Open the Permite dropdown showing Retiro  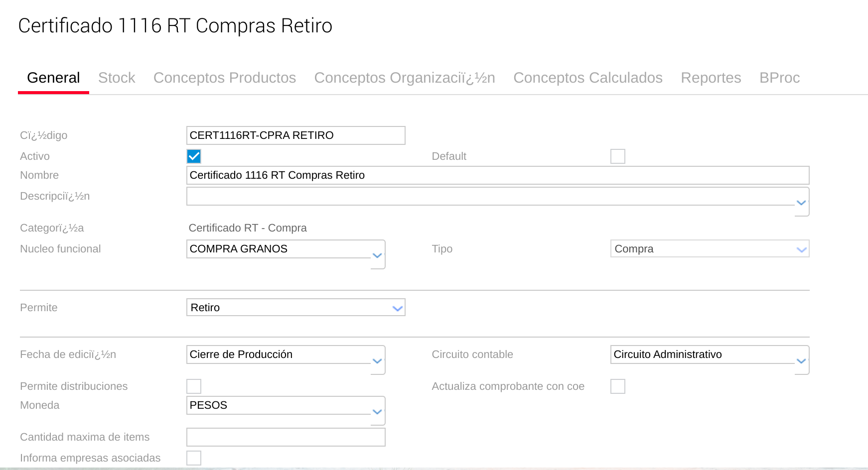397,308
